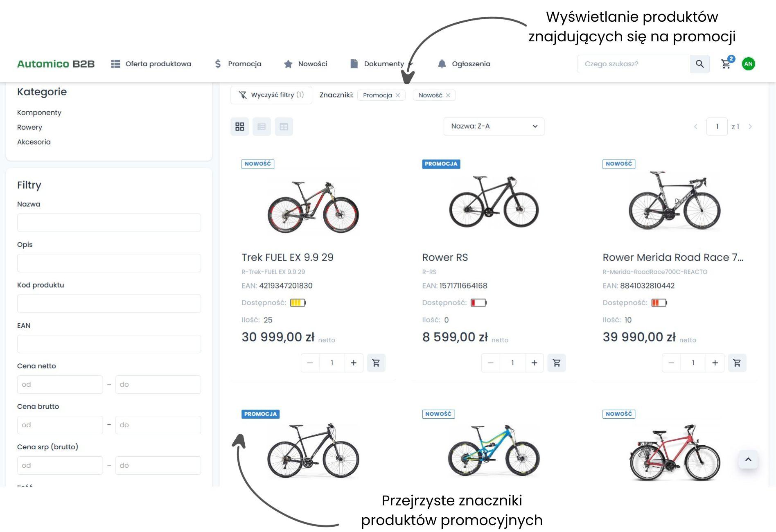This screenshot has width=776, height=532.
Task: Open the shopping cart icon
Action: coord(726,64)
